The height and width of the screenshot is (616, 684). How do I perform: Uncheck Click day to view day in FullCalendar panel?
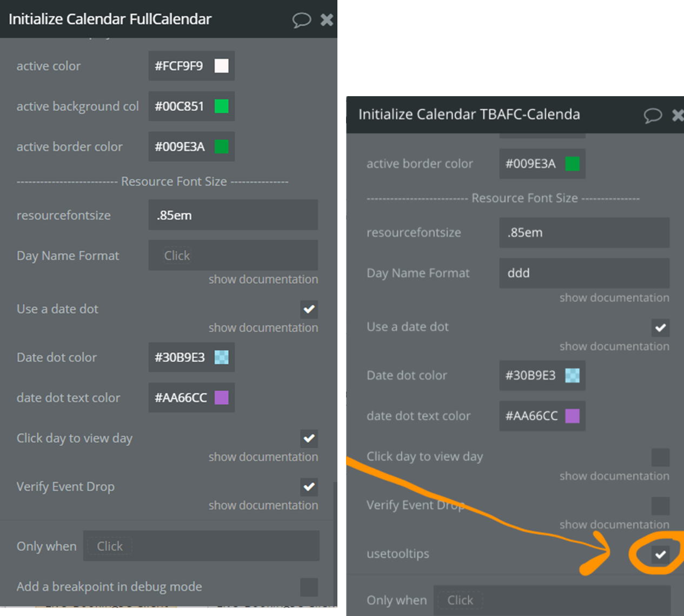click(x=309, y=438)
